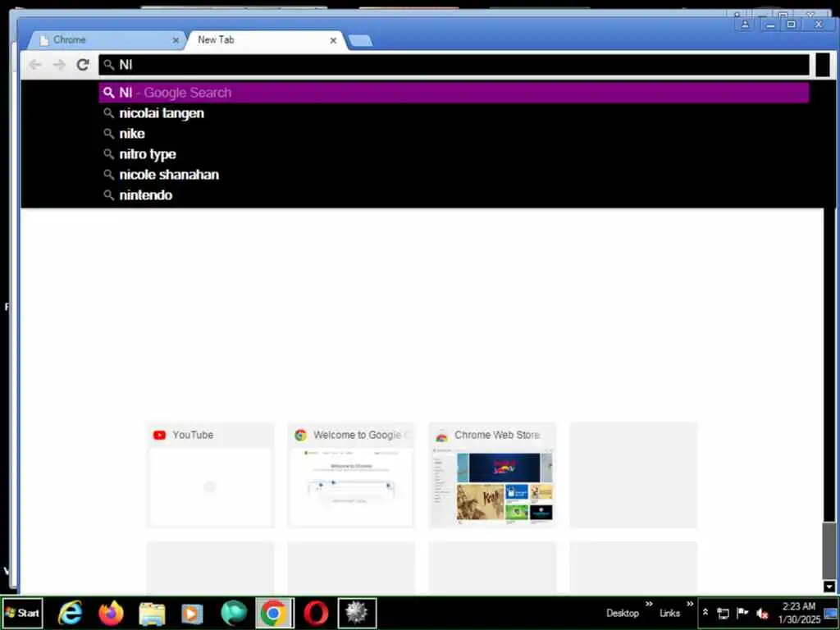Image resolution: width=840 pixels, height=630 pixels.
Task: Open a new tab with the tab-strip button
Action: [x=360, y=41]
